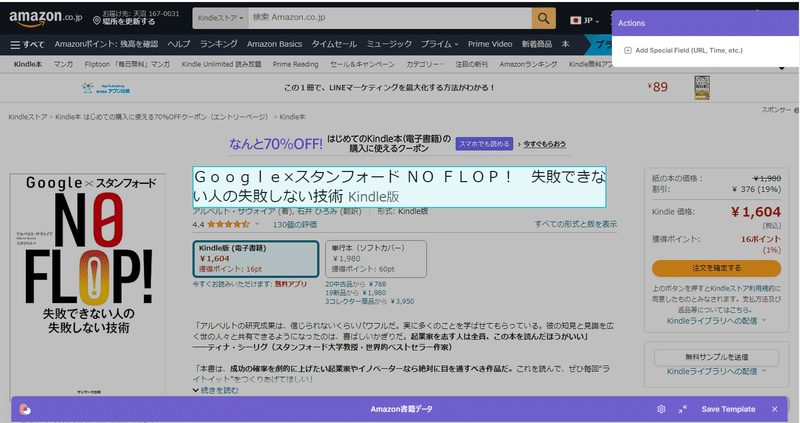
Task: Open 注目の新刊 tab
Action: tap(471, 64)
